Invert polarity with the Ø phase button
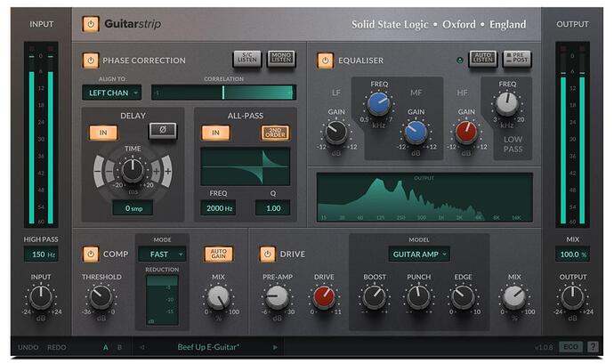Image resolution: width=614 pixels, height=364 pixels. tap(162, 131)
